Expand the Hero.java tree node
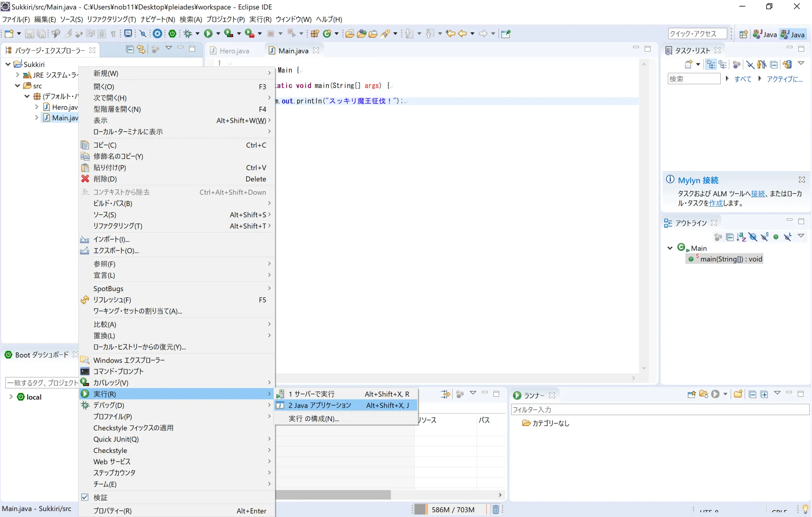This screenshot has height=517, width=812. [x=37, y=107]
